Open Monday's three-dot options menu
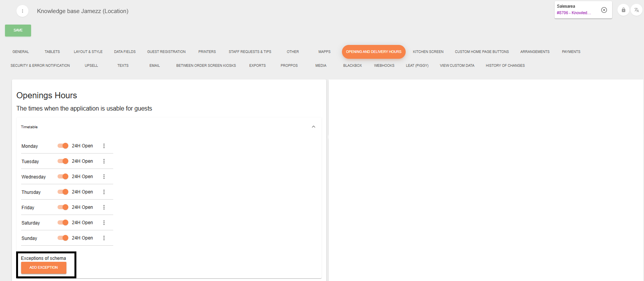Image resolution: width=644 pixels, height=281 pixels. pos(104,146)
